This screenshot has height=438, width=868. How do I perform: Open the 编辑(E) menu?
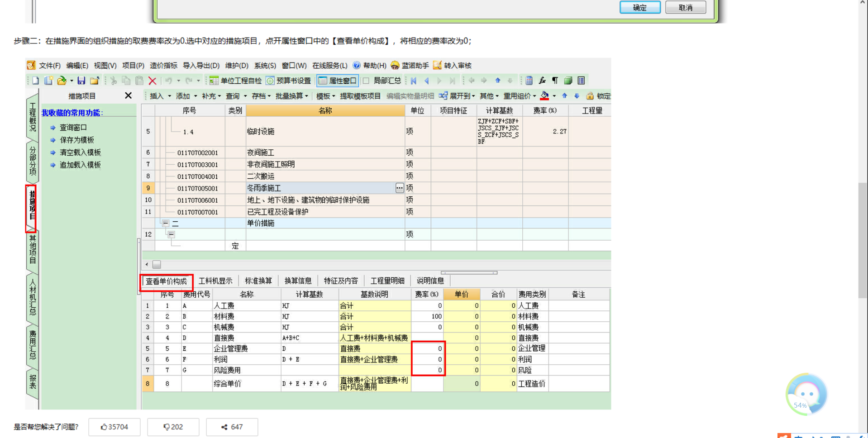[77, 66]
